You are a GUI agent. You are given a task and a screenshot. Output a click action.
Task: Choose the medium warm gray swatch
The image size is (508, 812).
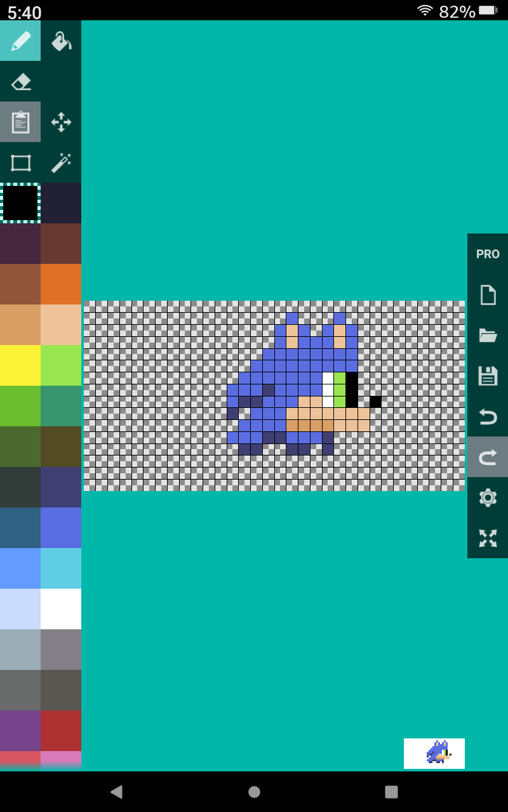61,650
